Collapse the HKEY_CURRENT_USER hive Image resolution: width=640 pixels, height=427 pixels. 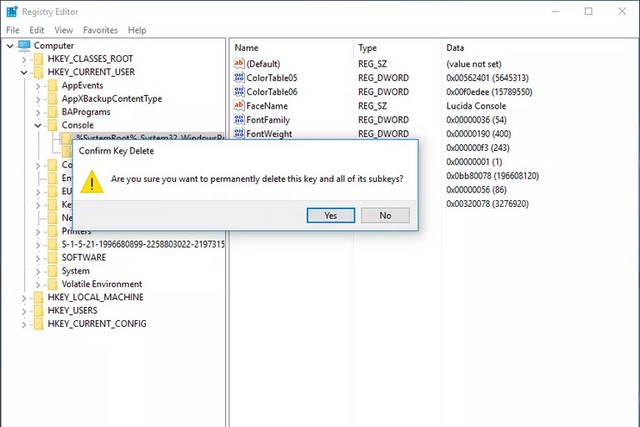click(24, 73)
